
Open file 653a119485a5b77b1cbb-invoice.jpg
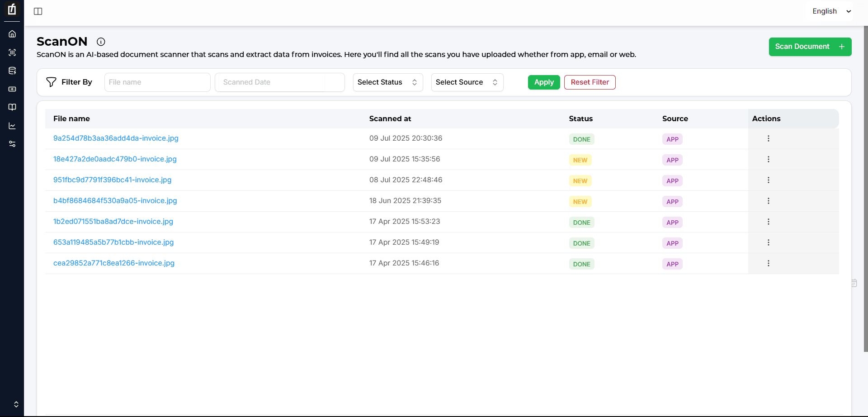click(x=113, y=242)
